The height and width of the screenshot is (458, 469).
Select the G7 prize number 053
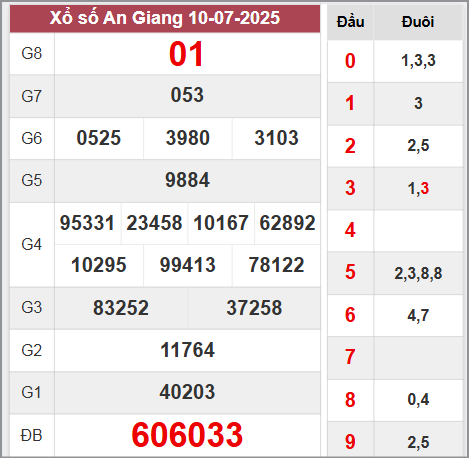tap(187, 95)
